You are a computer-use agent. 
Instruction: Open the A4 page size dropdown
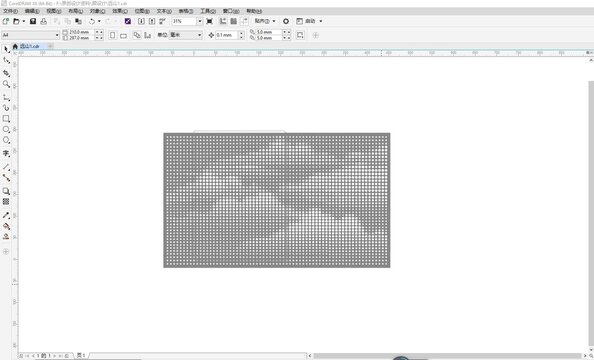coord(31,35)
